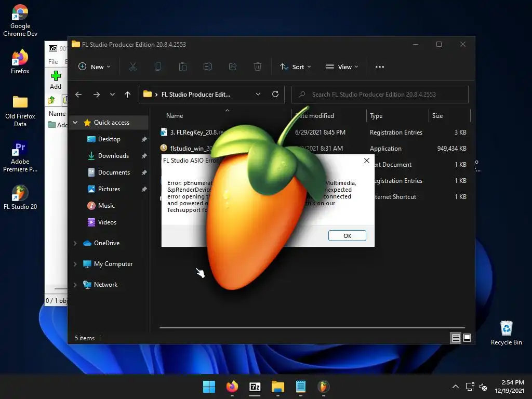
Task: Open clock and date in taskbar
Action: pos(509,387)
